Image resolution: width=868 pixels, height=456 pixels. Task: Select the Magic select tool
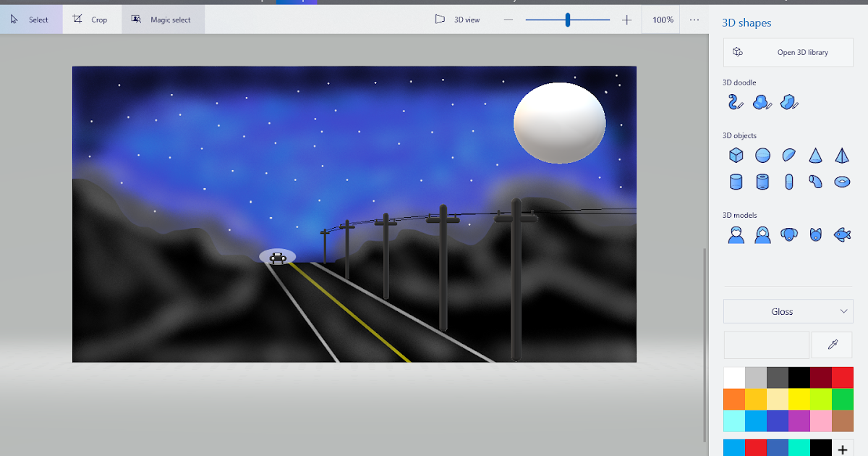tap(163, 19)
